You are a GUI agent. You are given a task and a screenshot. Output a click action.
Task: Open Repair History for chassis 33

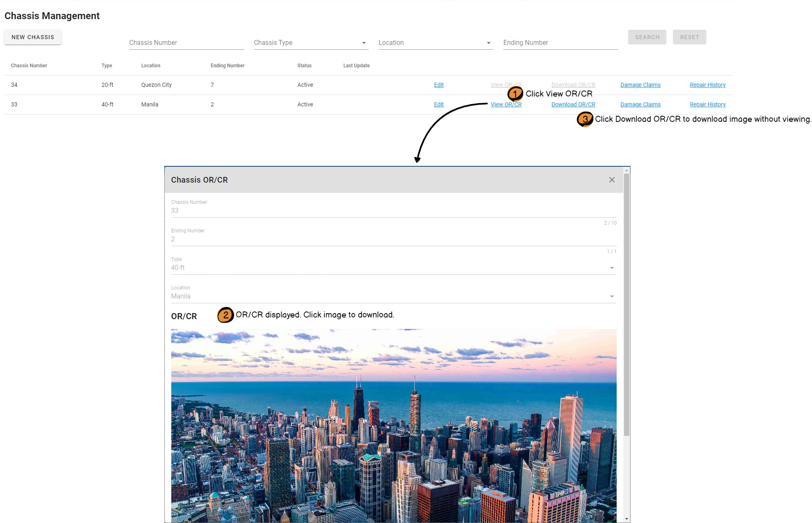click(x=707, y=104)
